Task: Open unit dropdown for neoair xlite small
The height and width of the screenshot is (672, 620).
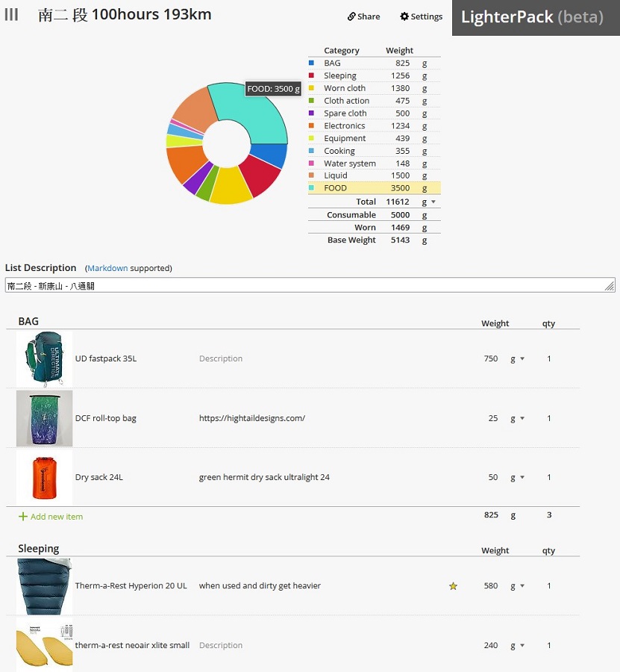Action: 522,645
